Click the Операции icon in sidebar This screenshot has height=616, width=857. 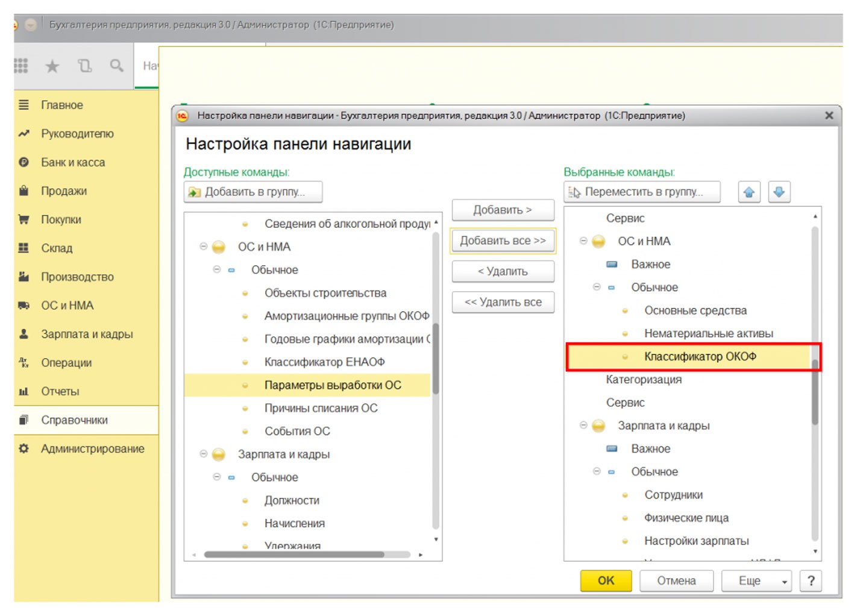click(24, 363)
